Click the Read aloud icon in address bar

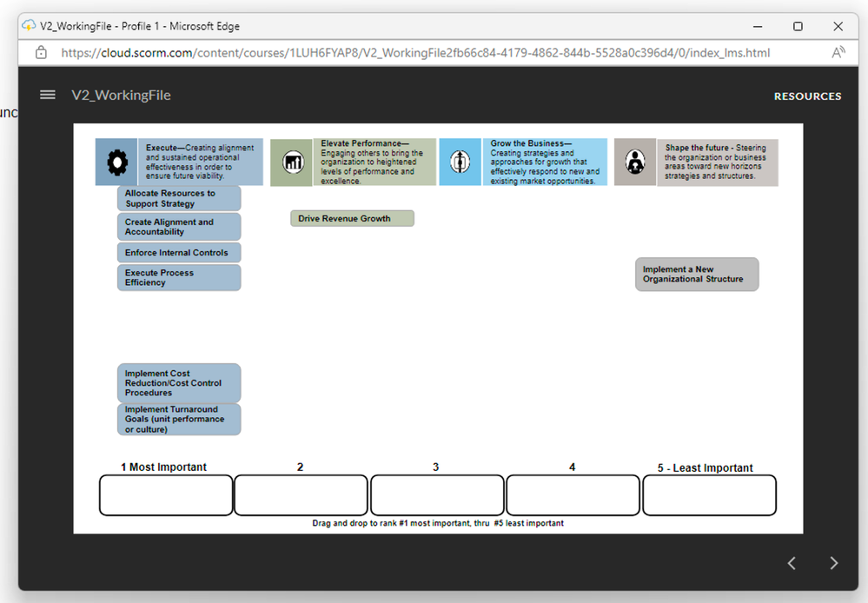click(x=838, y=53)
